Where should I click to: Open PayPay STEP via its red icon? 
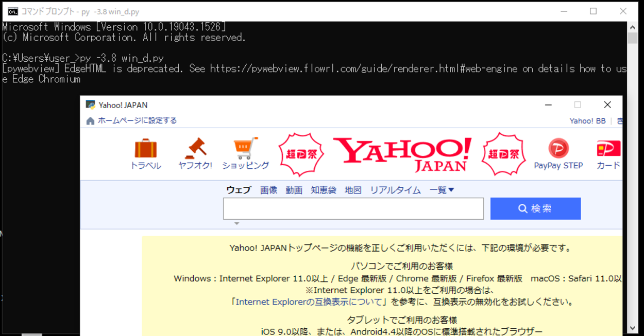click(x=558, y=149)
